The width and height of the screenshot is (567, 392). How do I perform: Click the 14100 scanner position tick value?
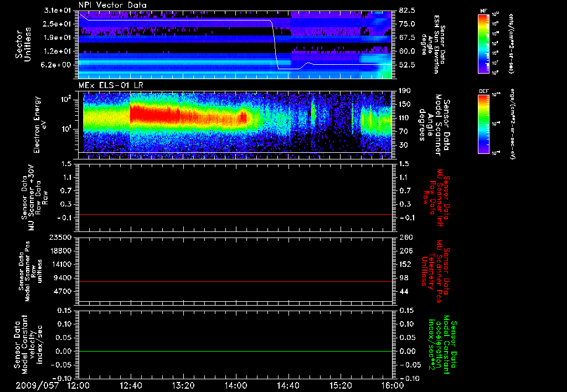pos(60,264)
